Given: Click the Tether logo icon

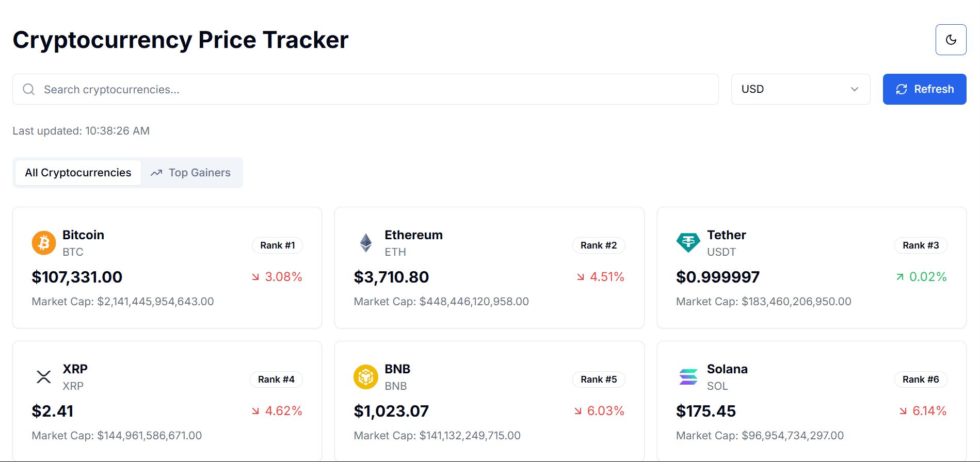Looking at the screenshot, I should click(x=688, y=242).
